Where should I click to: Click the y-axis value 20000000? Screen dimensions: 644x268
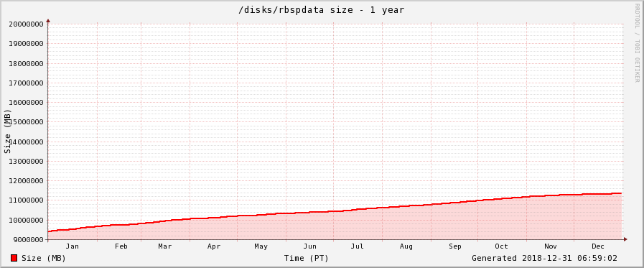(27, 24)
